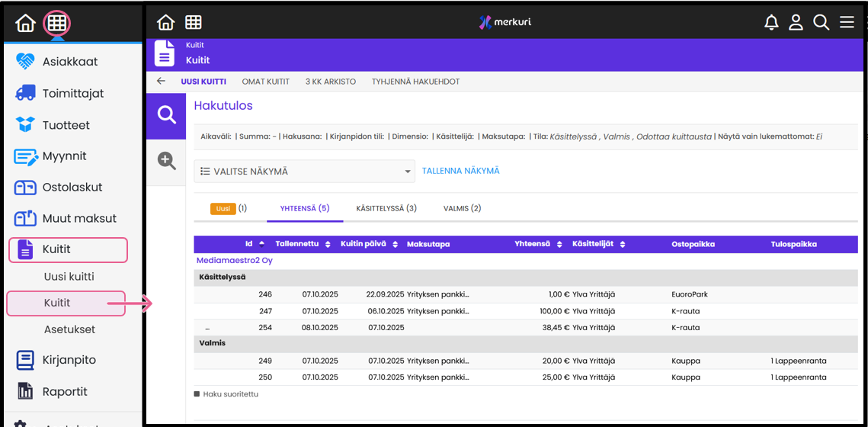Switch to the Valmis (2) tab
The height and width of the screenshot is (427, 868).
coord(462,208)
